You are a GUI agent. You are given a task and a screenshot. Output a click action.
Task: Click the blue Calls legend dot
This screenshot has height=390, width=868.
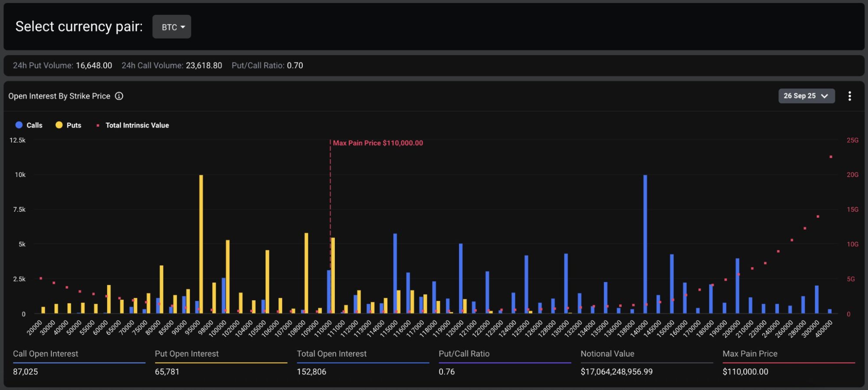(x=19, y=125)
